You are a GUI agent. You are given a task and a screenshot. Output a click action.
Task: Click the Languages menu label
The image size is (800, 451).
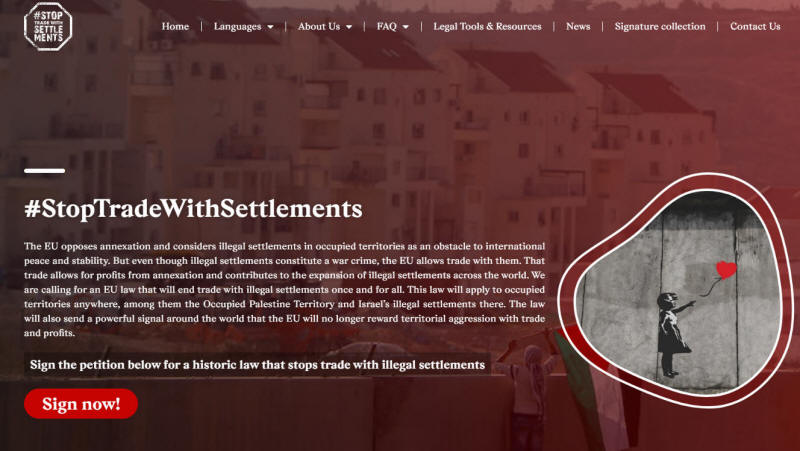pos(237,27)
